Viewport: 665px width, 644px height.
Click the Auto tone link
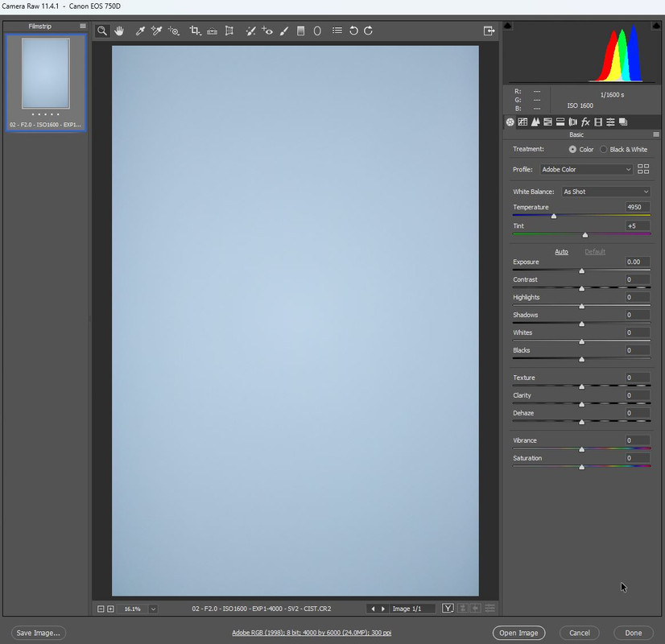tap(561, 252)
